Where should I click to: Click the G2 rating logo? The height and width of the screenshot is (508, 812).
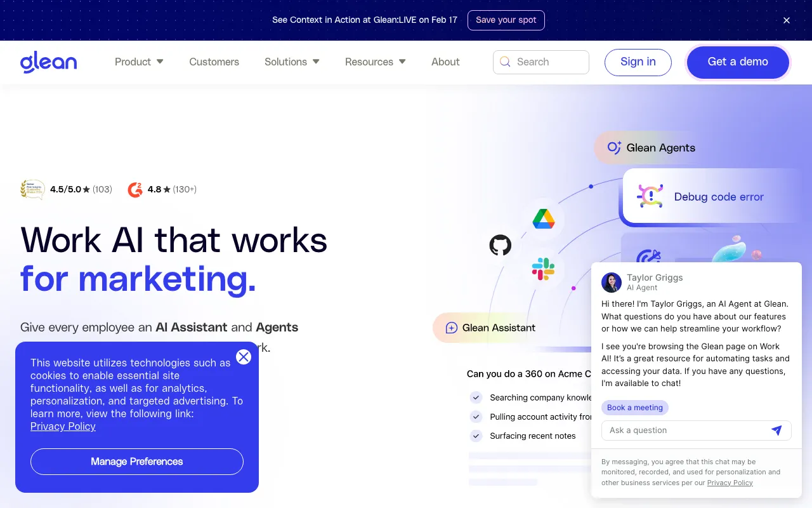pyautogui.click(x=135, y=189)
